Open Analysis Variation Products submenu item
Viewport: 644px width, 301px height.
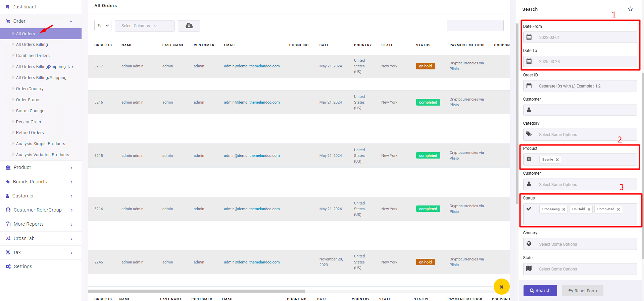(43, 155)
